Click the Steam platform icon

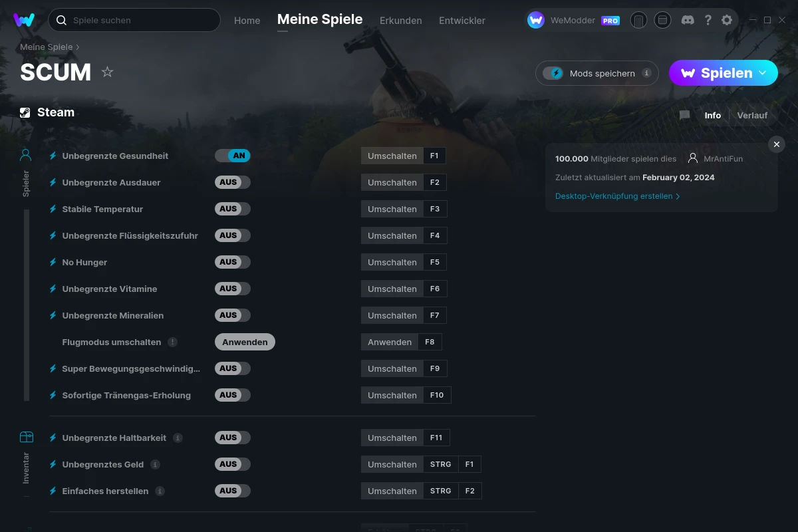25,112
